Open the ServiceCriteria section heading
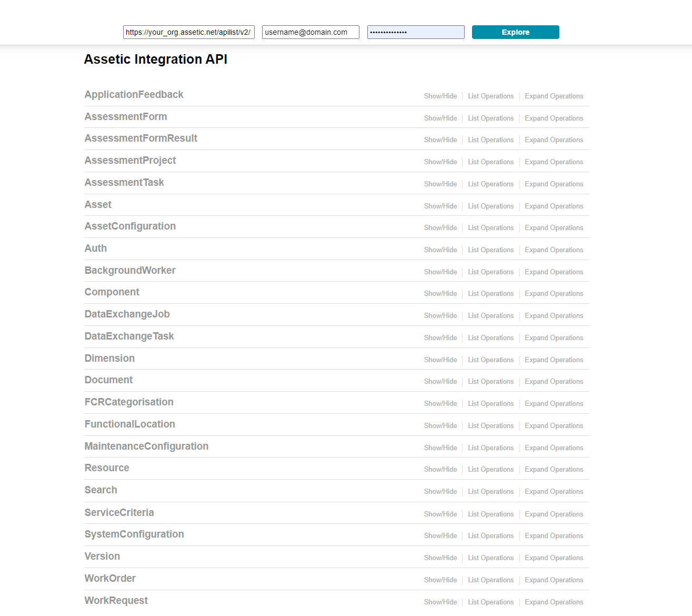This screenshot has height=616, width=692. tap(119, 513)
